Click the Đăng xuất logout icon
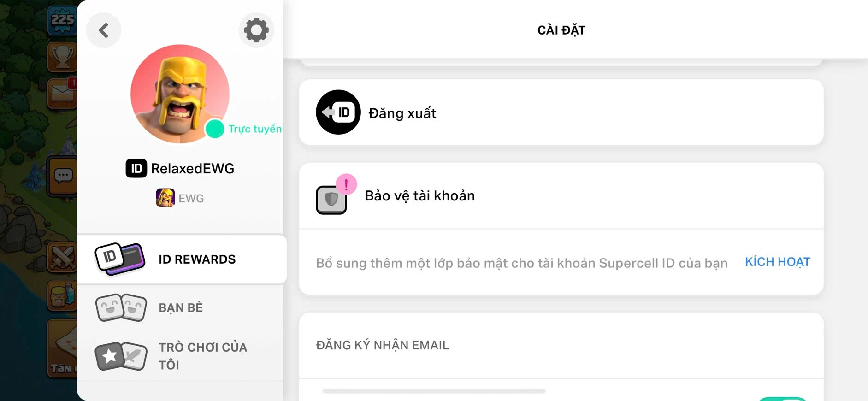 tap(338, 112)
